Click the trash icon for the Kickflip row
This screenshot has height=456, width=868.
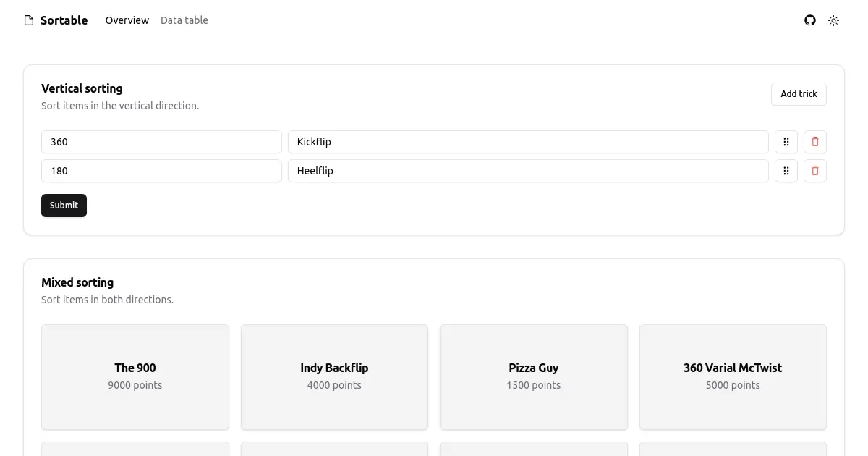(814, 142)
